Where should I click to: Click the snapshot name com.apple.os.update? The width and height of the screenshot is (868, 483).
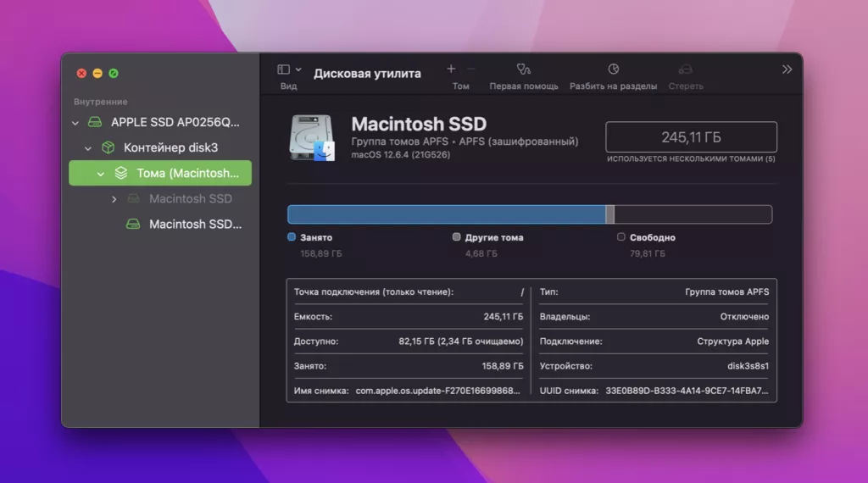pos(438,391)
